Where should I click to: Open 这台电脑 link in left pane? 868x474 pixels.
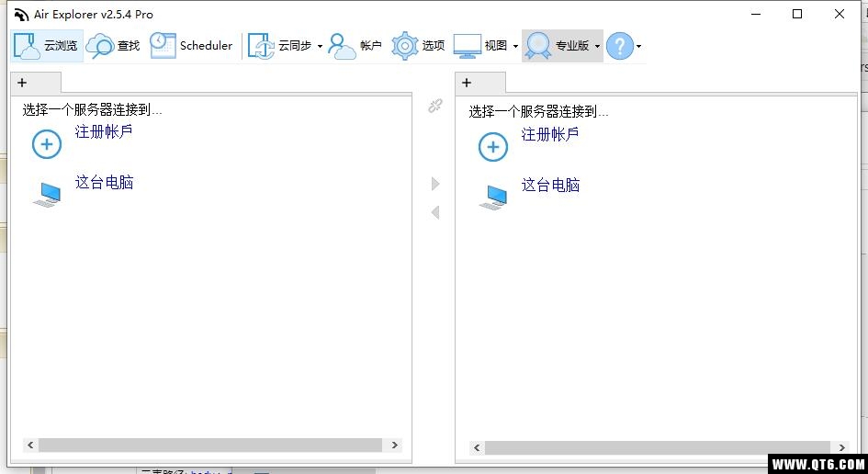point(104,182)
